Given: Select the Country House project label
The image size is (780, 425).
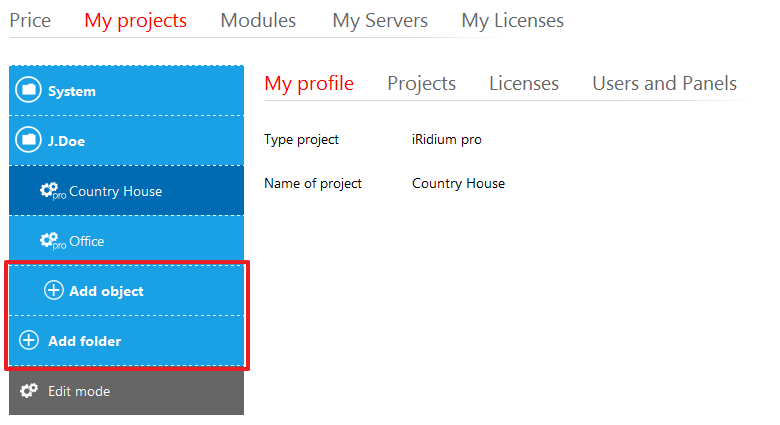Looking at the screenshot, I should coord(115,191).
